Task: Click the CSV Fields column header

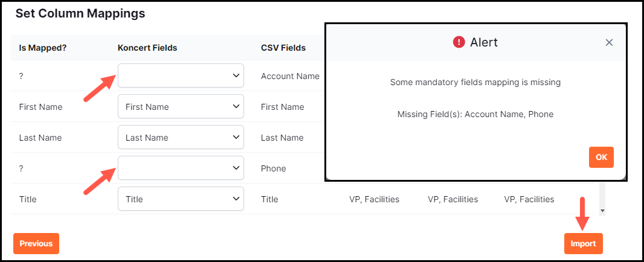Action: point(283,48)
